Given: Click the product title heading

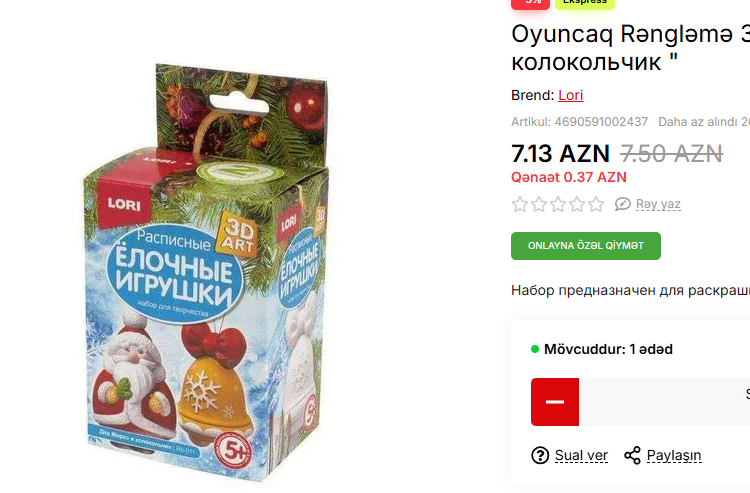Looking at the screenshot, I should coord(630,48).
